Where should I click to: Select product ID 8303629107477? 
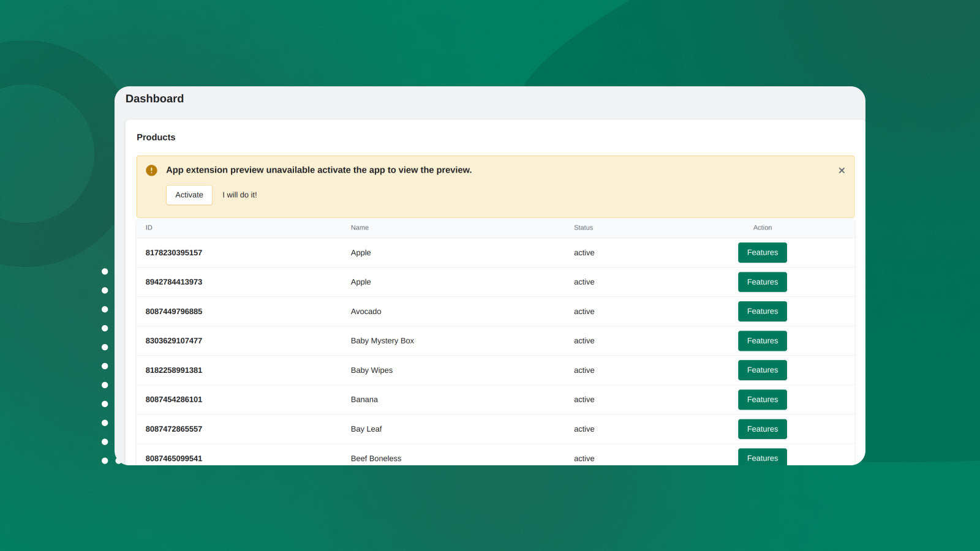174,341
